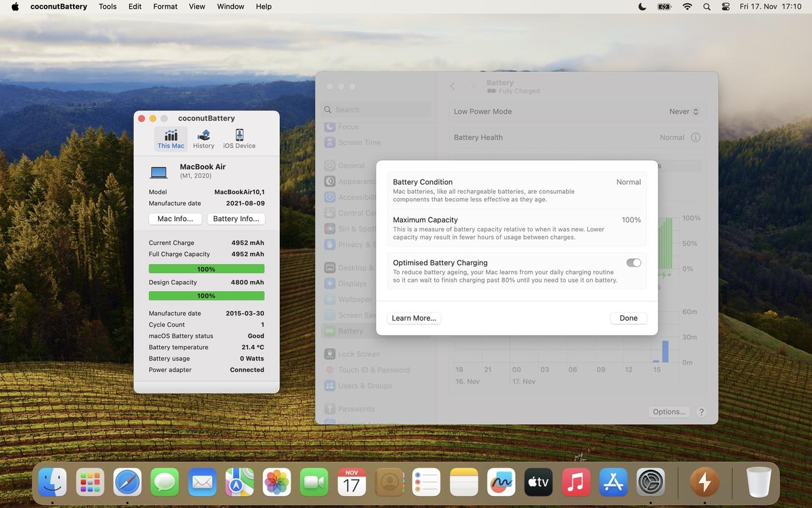Viewport: 812px width, 508px height.
Task: Open the Edit menu
Action: coord(135,6)
